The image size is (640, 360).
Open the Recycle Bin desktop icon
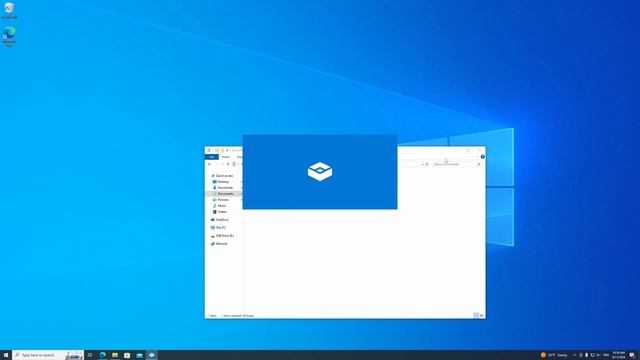[9, 10]
